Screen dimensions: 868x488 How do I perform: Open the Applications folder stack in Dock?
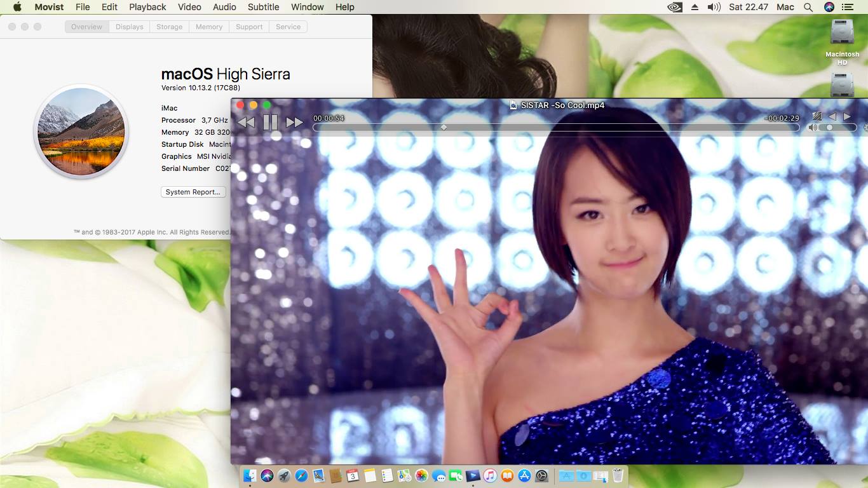(566, 475)
